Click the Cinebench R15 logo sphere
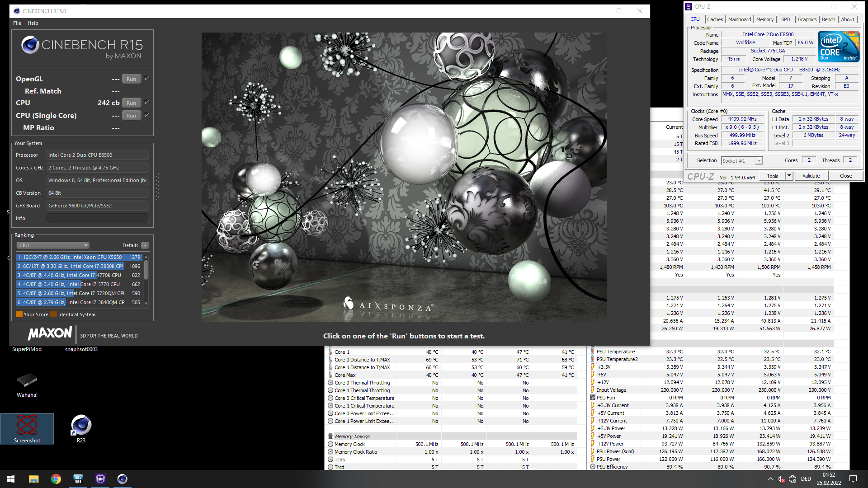This screenshot has width=868, height=488. tap(30, 45)
